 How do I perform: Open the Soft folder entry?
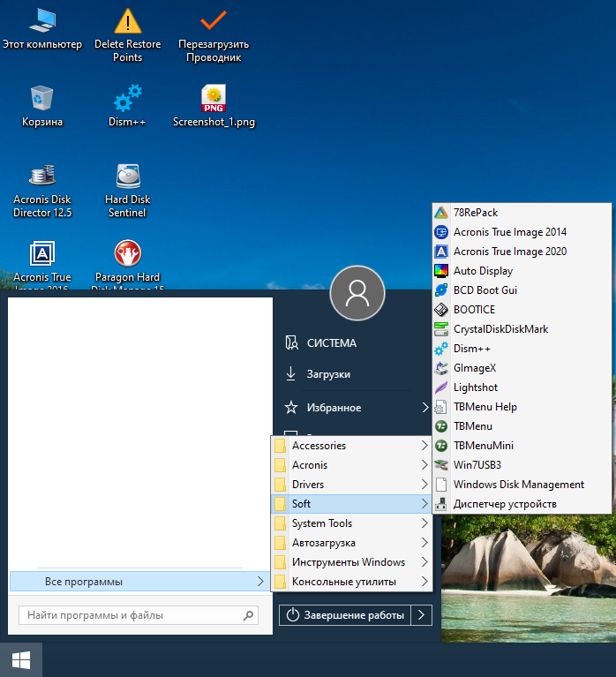351,504
